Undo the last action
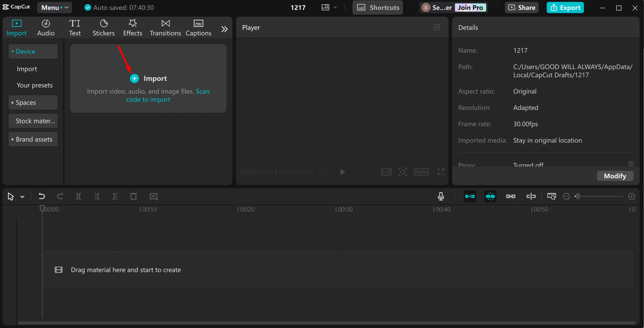This screenshot has width=644, height=328. click(x=42, y=196)
